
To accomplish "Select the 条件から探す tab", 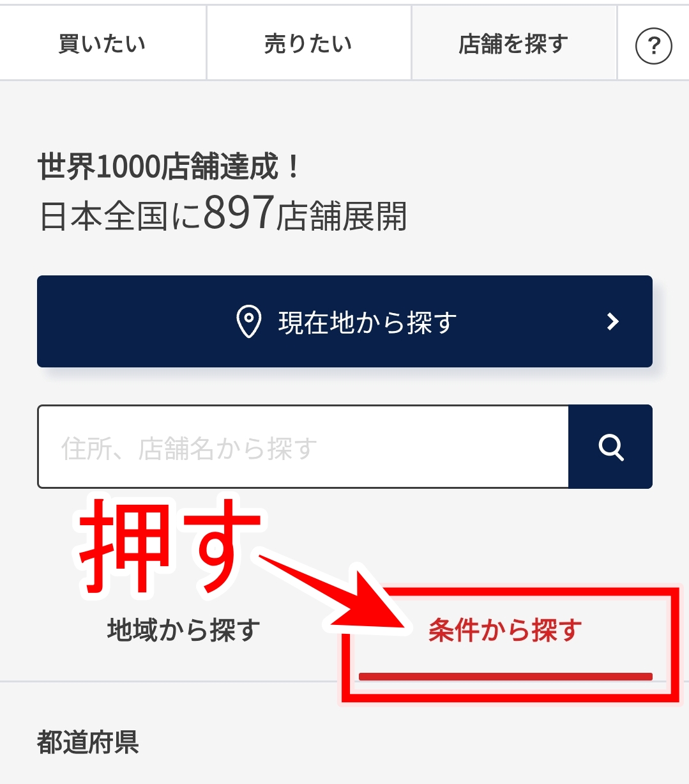I will pyautogui.click(x=505, y=630).
